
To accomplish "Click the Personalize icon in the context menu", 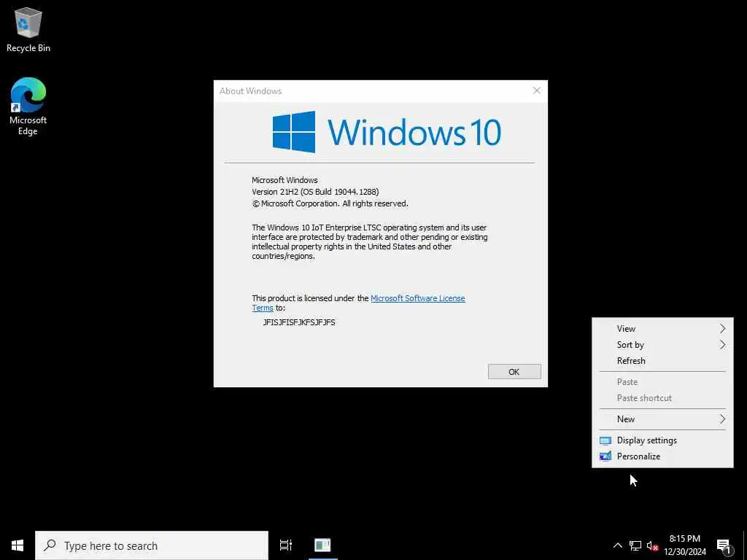I will pyautogui.click(x=605, y=456).
